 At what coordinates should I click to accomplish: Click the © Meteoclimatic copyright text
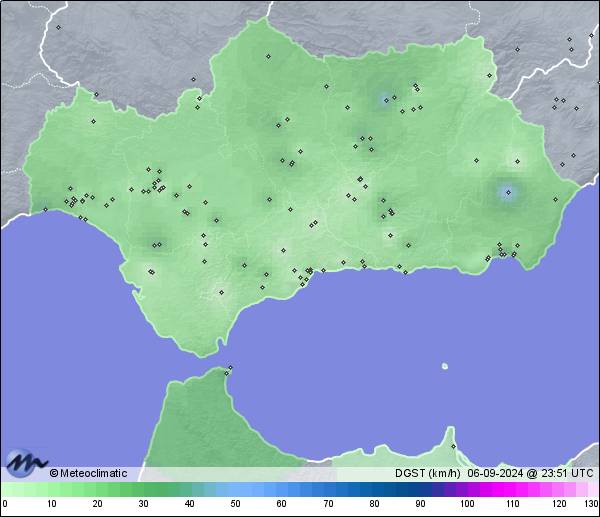point(88,473)
